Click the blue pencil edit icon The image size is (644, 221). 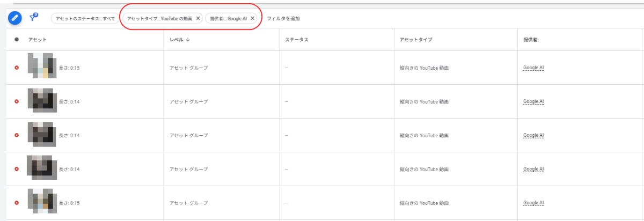click(x=14, y=18)
